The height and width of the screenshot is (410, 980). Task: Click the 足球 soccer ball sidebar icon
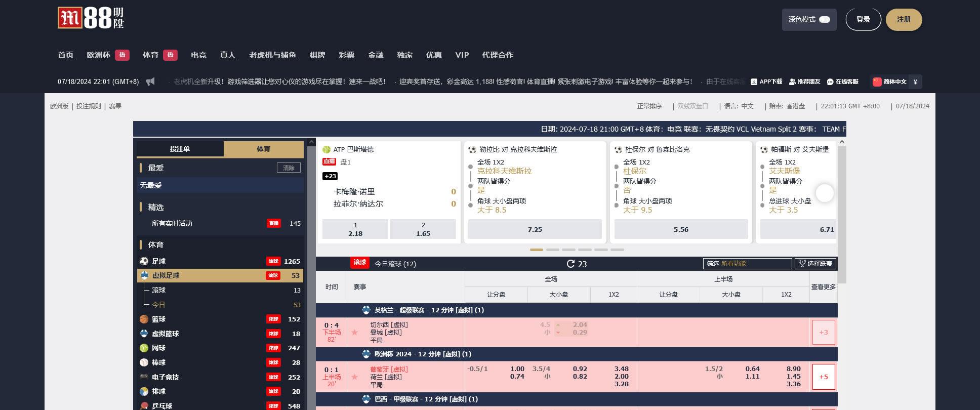[144, 261]
